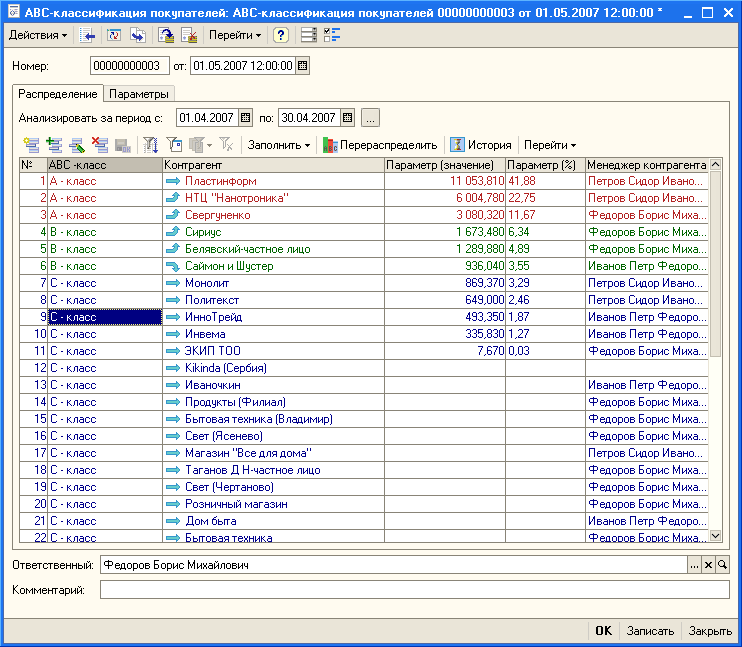Viewport: 742px width, 647px height.
Task: Click the table's vertical scrollbar thumb
Action: coord(716,264)
